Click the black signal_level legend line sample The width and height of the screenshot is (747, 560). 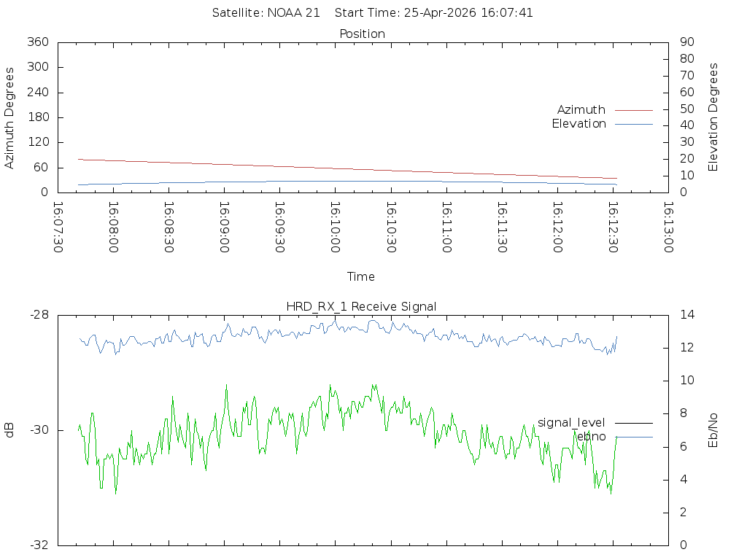click(633, 423)
